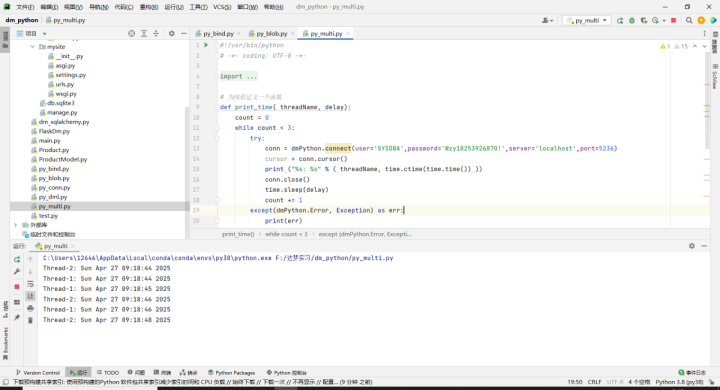Locate the opened file in the project tree
Image resolution: width=720 pixels, height=390 pixels.
click(x=132, y=34)
